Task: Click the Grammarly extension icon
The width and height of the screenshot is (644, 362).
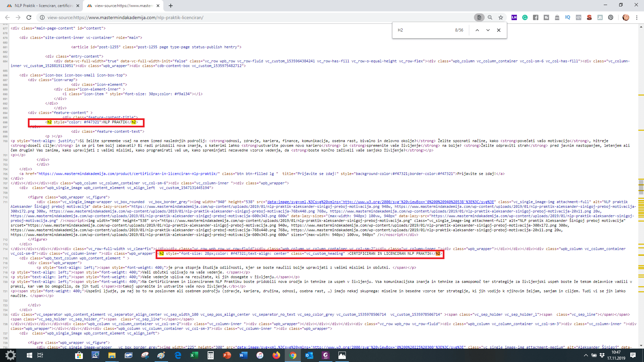Action: pos(525,17)
